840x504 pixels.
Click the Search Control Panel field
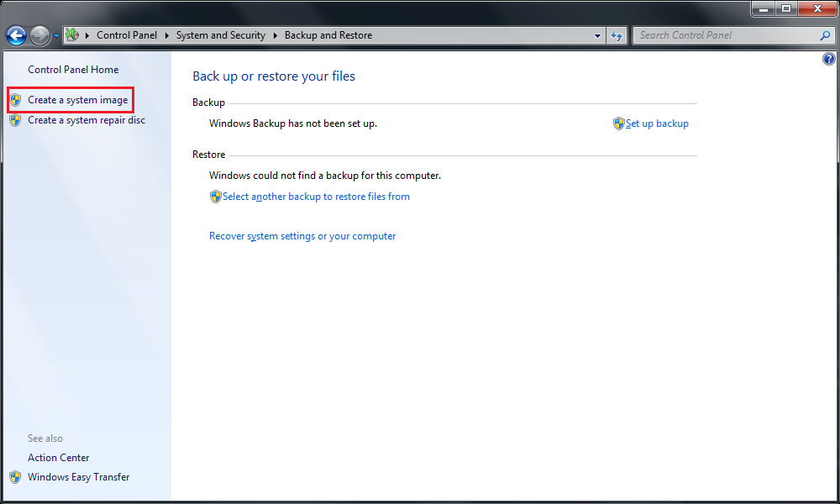pyautogui.click(x=726, y=35)
